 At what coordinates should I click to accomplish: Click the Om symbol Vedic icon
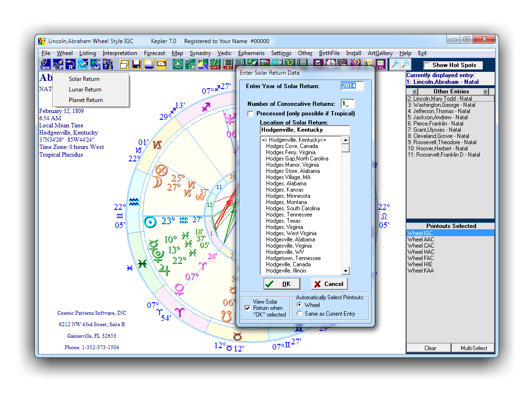289,62
